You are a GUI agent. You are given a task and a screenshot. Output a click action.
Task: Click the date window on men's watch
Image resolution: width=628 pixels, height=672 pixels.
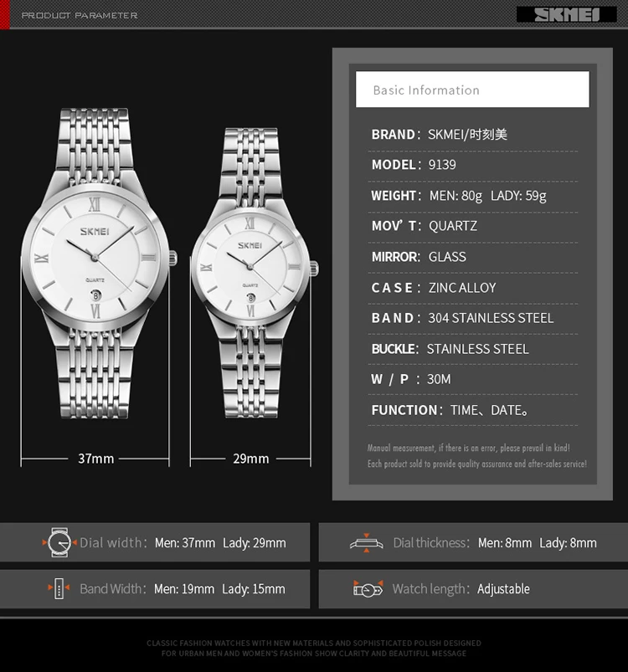[x=95, y=295]
